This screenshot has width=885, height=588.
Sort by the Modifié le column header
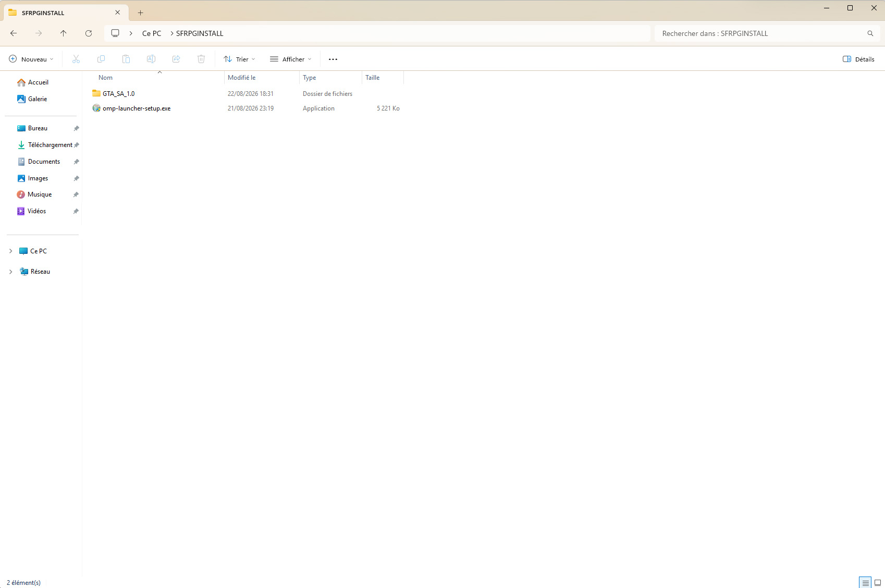(241, 78)
